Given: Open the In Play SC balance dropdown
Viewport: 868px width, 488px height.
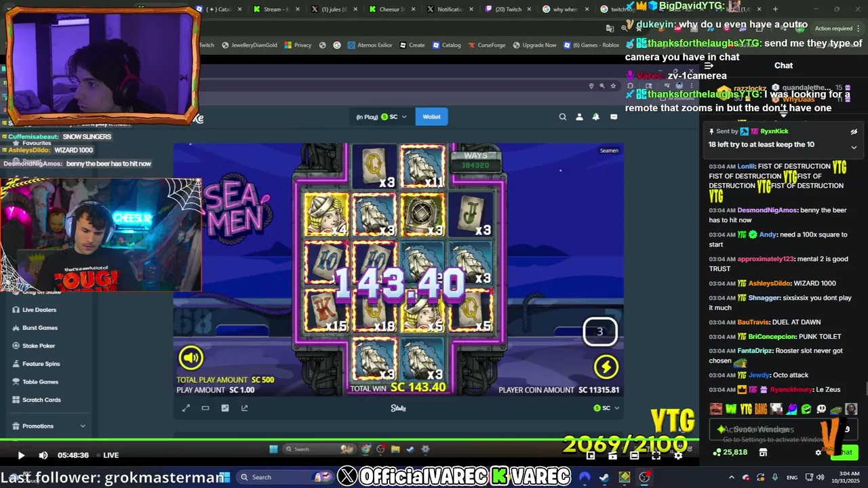Looking at the screenshot, I should pos(381,117).
